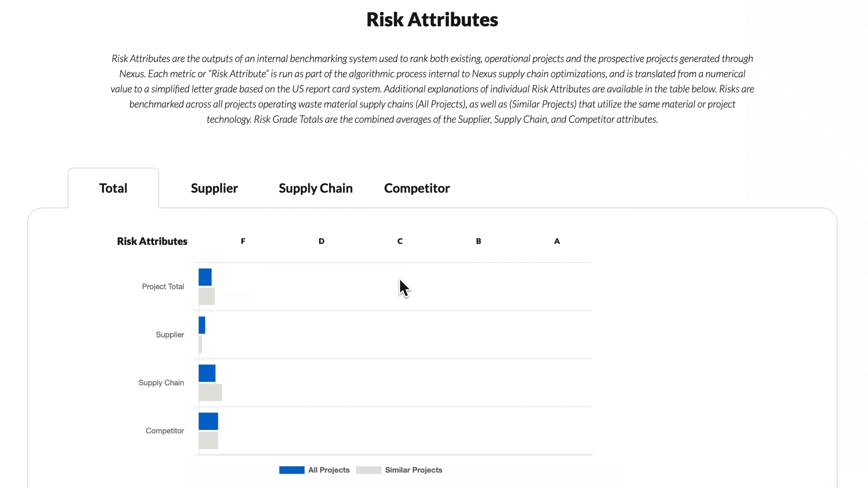868x488 pixels.
Task: Toggle the All Projects legend entry
Action: pyautogui.click(x=329, y=470)
